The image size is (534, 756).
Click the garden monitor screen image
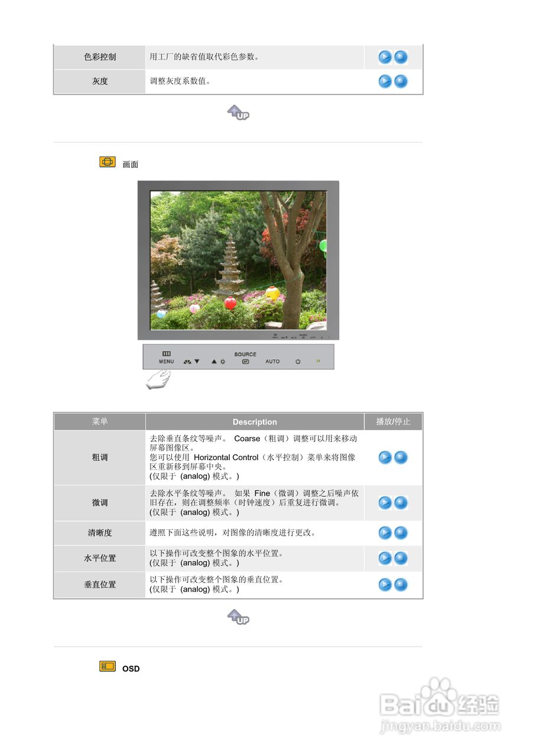[x=238, y=260]
